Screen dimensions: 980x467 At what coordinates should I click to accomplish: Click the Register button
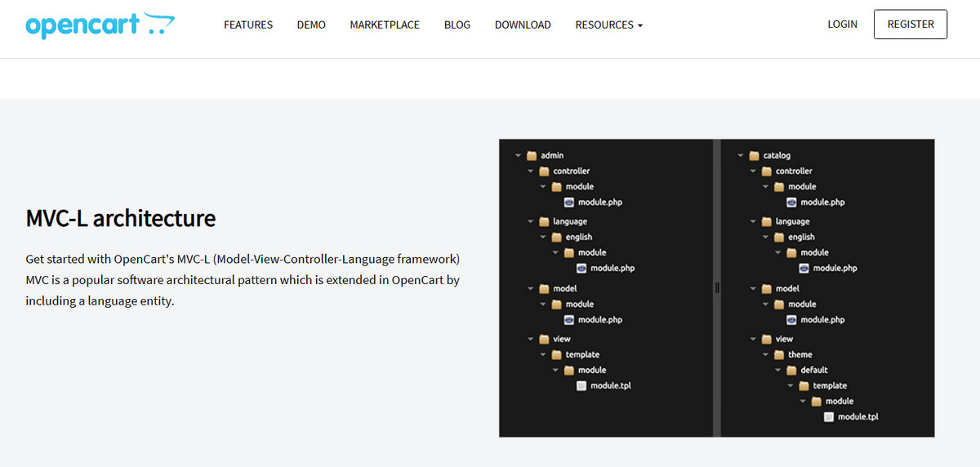pos(910,24)
